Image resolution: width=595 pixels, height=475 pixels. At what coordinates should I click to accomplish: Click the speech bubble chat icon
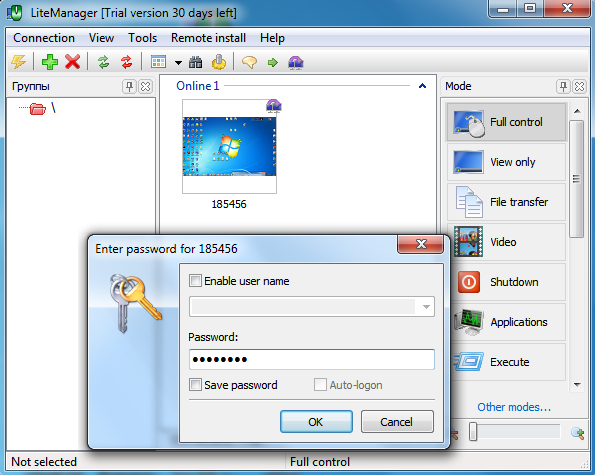[249, 62]
